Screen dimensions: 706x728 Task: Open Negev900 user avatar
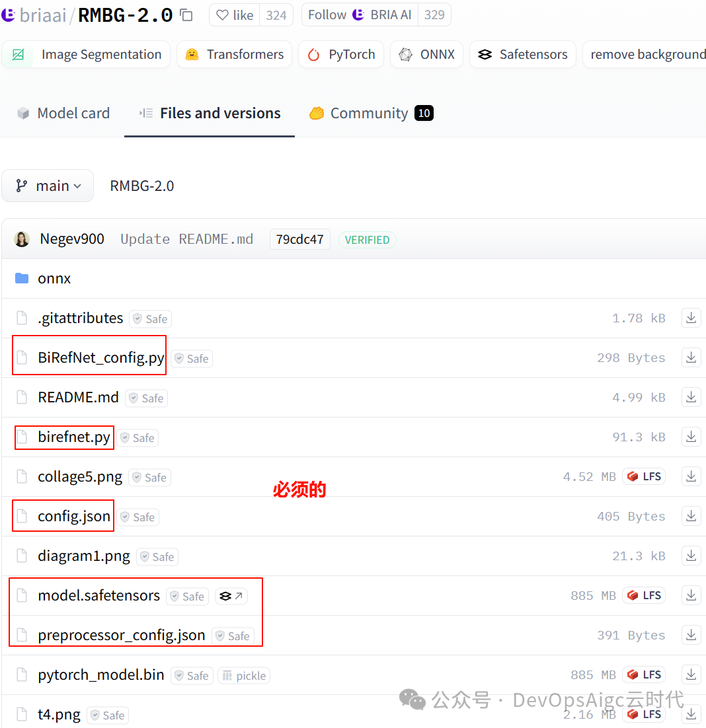[x=22, y=239]
